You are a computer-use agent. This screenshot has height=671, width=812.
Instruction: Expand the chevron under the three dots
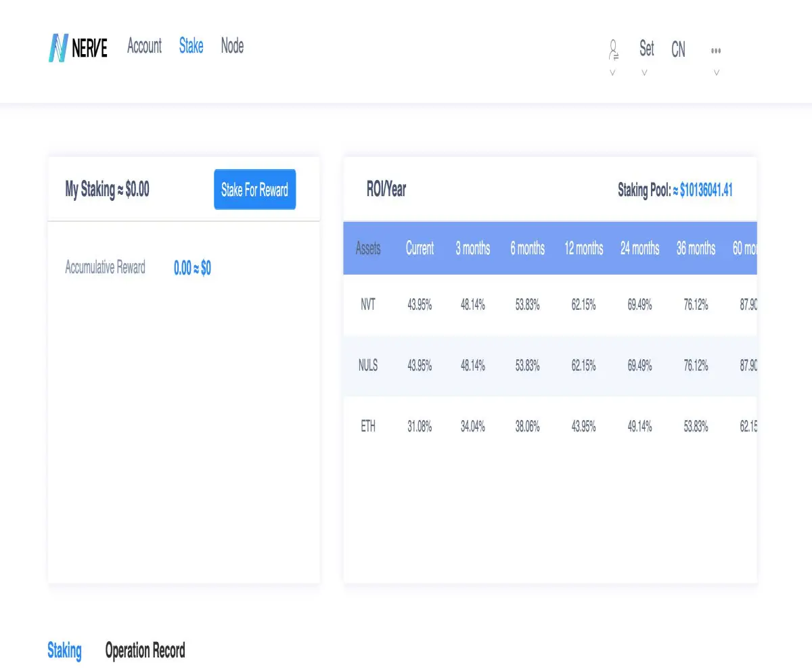point(716,72)
